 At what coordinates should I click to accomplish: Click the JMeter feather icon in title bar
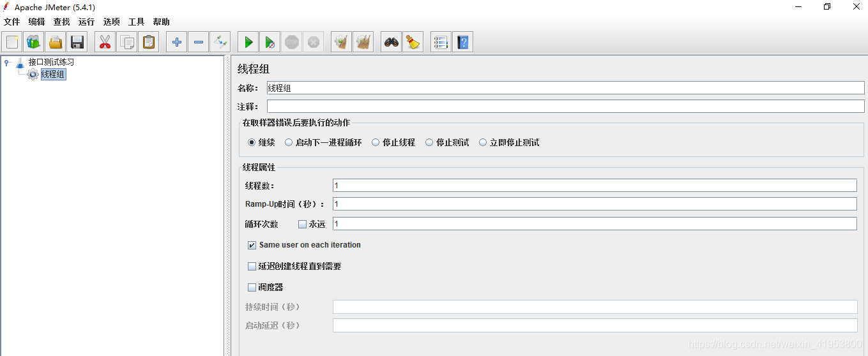point(6,6)
